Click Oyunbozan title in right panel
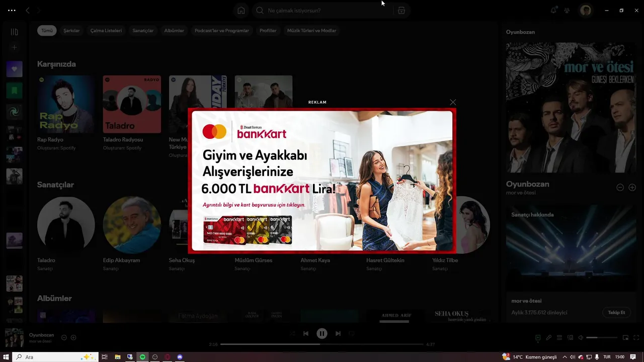Image resolution: width=644 pixels, height=362 pixels. 527,184
